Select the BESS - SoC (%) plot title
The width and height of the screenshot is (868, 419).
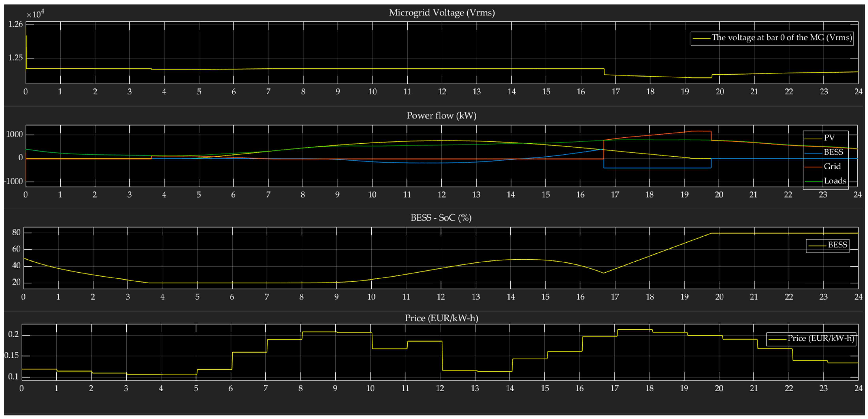(441, 218)
